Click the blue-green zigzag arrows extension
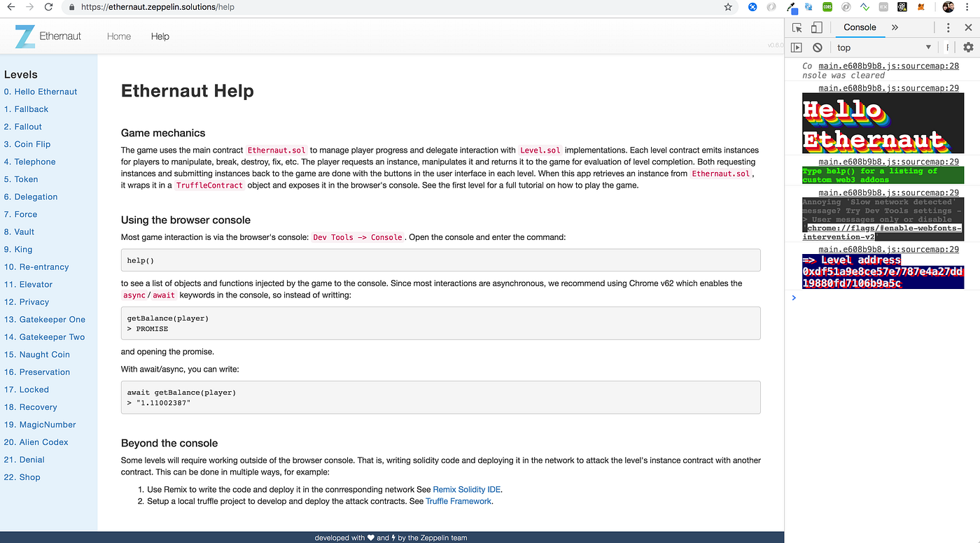 [864, 7]
